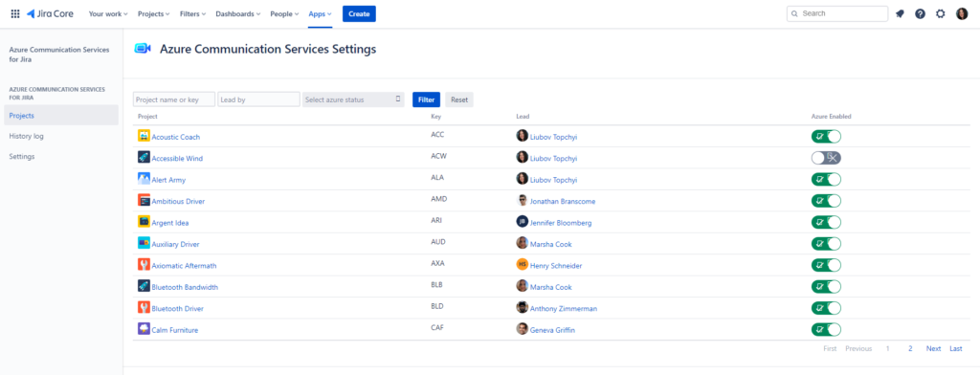The height and width of the screenshot is (375, 980).
Task: Toggle Azure for Ambitious Driver
Action: pos(826,201)
